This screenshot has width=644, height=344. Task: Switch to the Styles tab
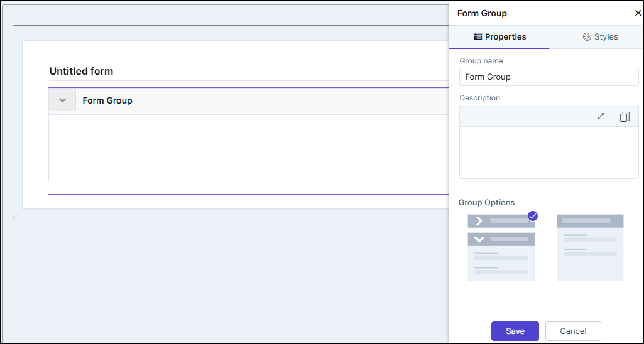[x=600, y=36]
